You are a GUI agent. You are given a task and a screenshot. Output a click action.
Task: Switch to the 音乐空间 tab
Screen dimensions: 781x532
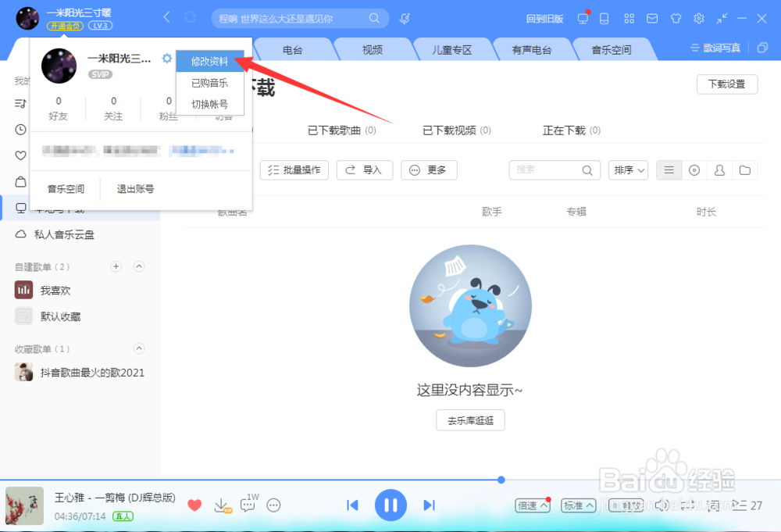pos(612,50)
